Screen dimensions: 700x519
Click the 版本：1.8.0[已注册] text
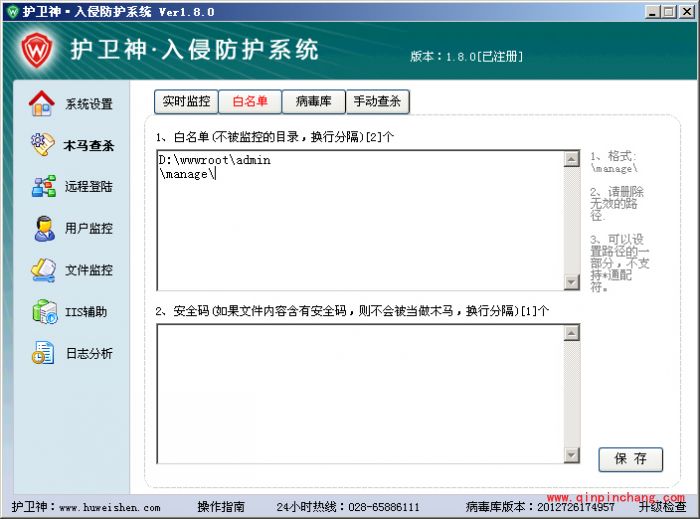point(467,57)
